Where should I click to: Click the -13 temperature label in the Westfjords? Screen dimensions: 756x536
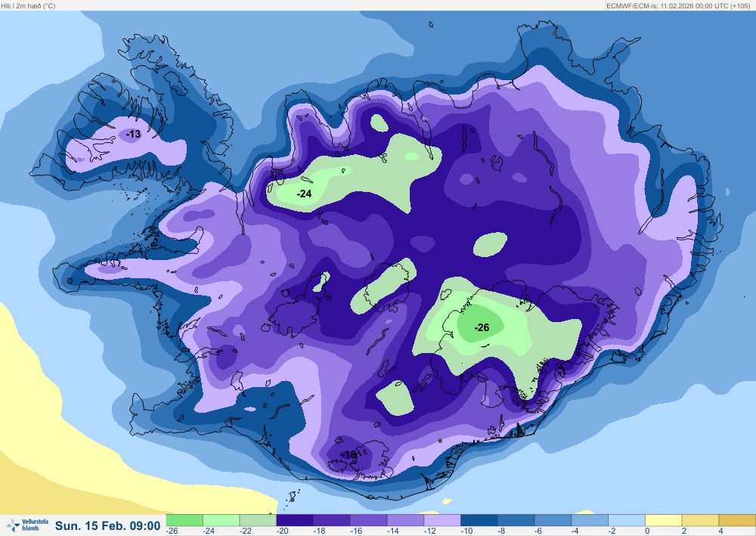click(133, 134)
